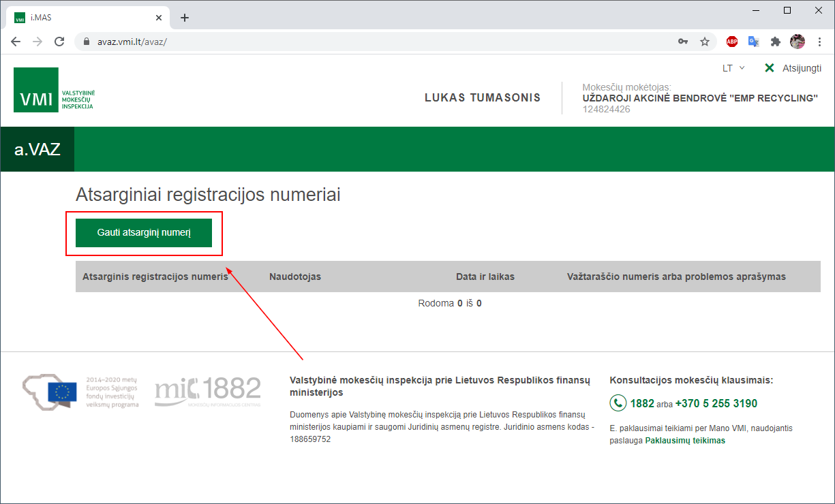
Task: Expand the LT language dropdown
Action: pos(733,68)
